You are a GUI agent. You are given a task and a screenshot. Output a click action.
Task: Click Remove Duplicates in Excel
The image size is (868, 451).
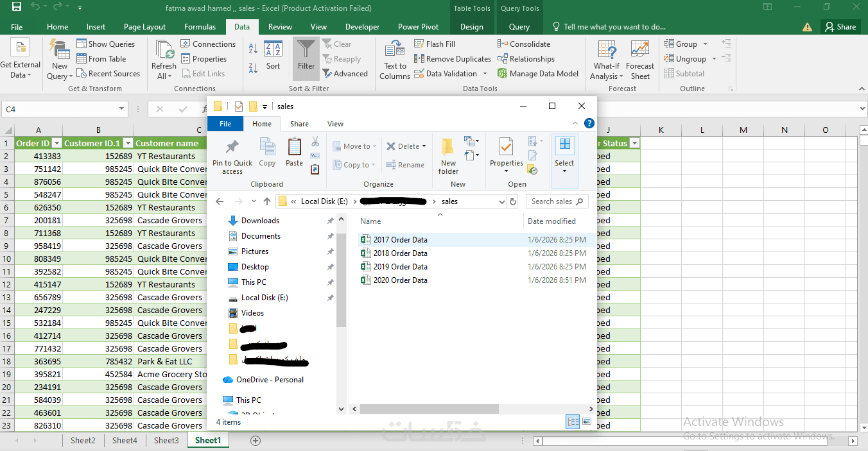click(453, 59)
